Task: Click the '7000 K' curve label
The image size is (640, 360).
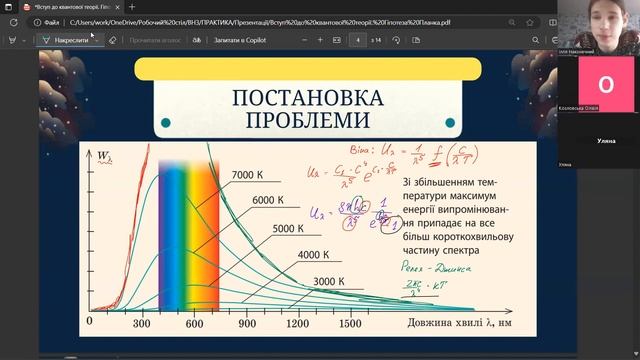Action: [247, 175]
